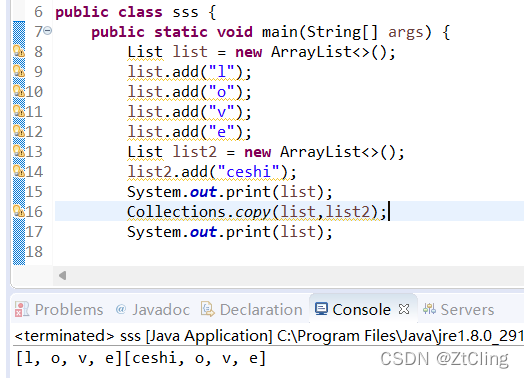Open the Javadoc tab
524x378 pixels.
point(152,309)
